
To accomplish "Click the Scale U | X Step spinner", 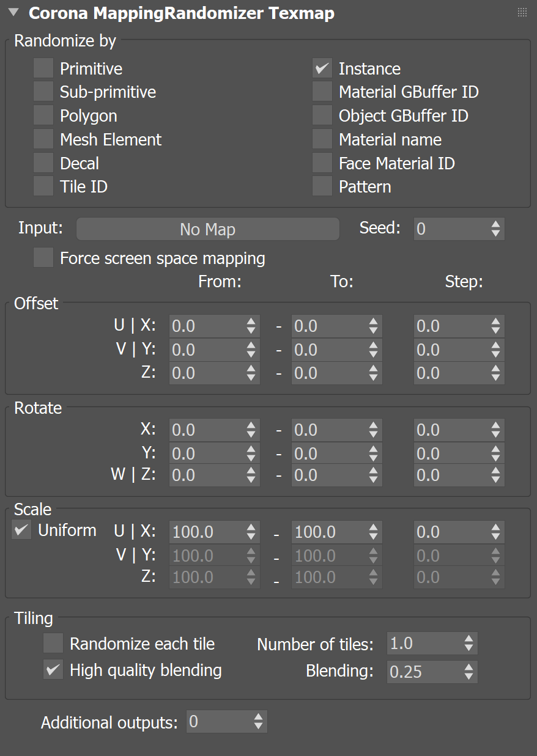I will point(496,532).
